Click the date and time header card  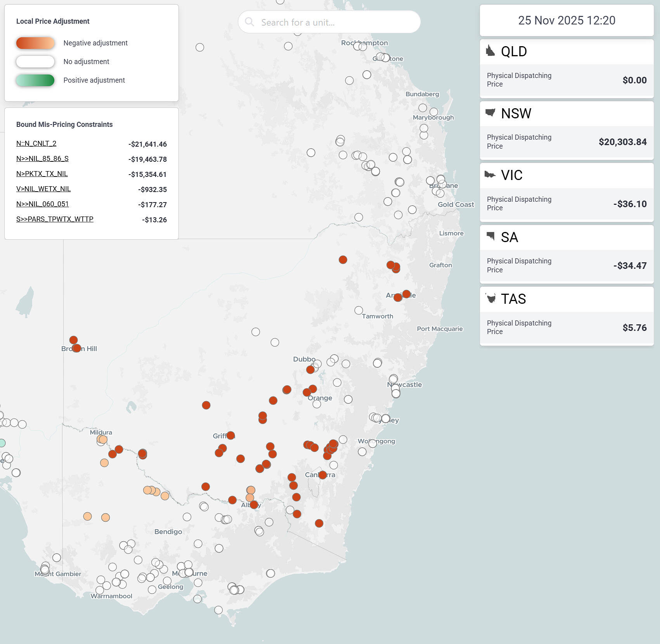(x=566, y=21)
